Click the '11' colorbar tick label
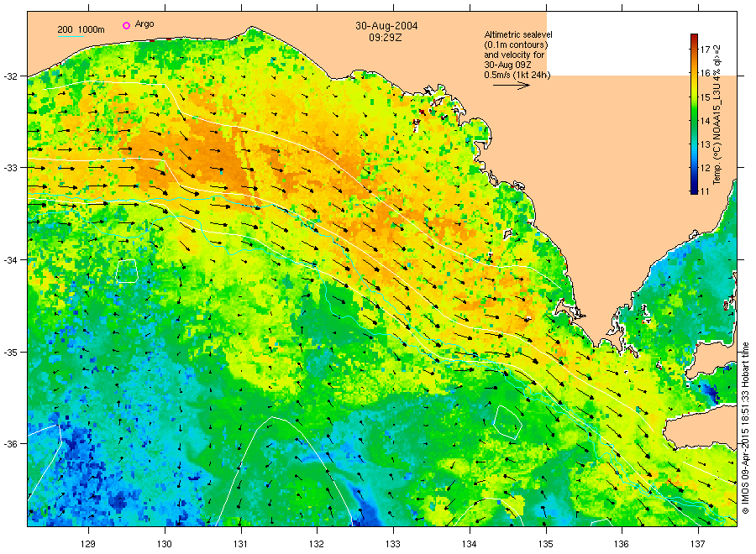Screen dimensions: 756x554 705,191
